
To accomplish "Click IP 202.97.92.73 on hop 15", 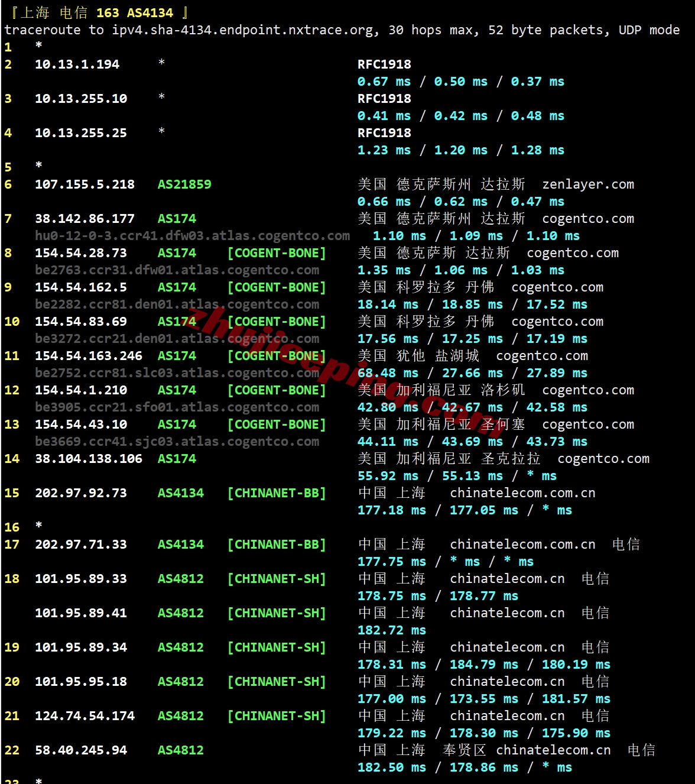I will 81,493.
